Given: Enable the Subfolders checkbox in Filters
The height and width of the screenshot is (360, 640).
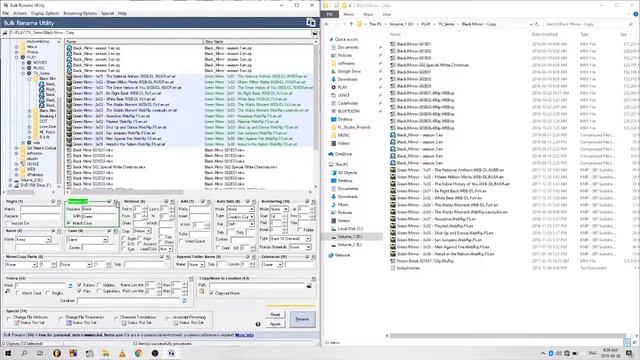Looking at the screenshot, I should pos(99,291).
